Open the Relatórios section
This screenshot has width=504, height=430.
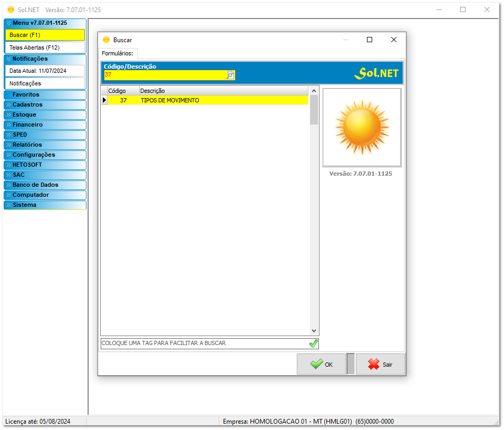coord(44,145)
